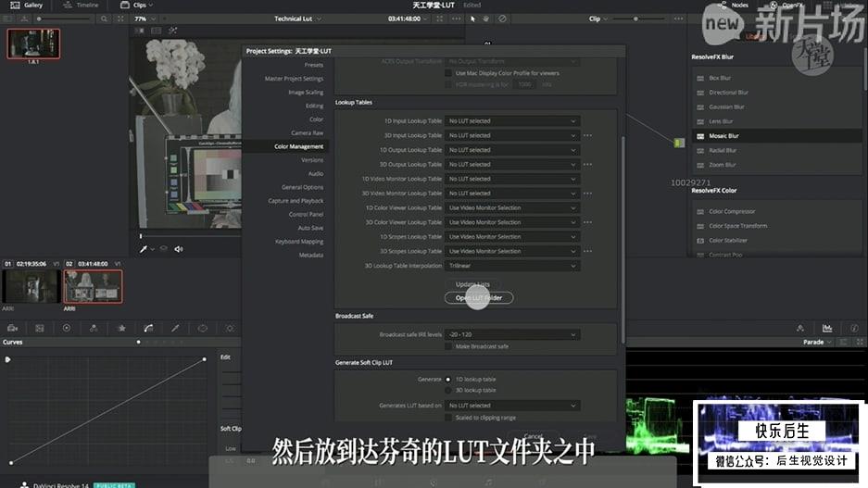Open 1D Color Viewer Lookup Table dropdown
Viewport: 868px width, 488px height.
point(512,208)
